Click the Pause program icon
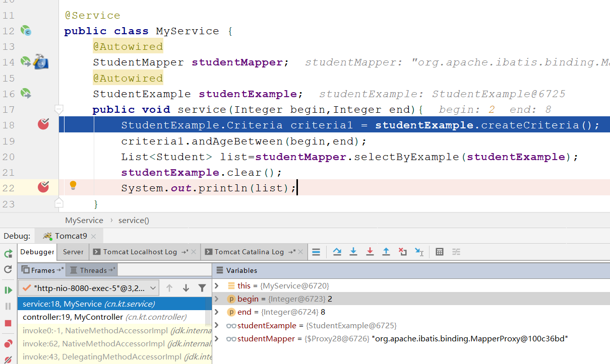 [8, 306]
